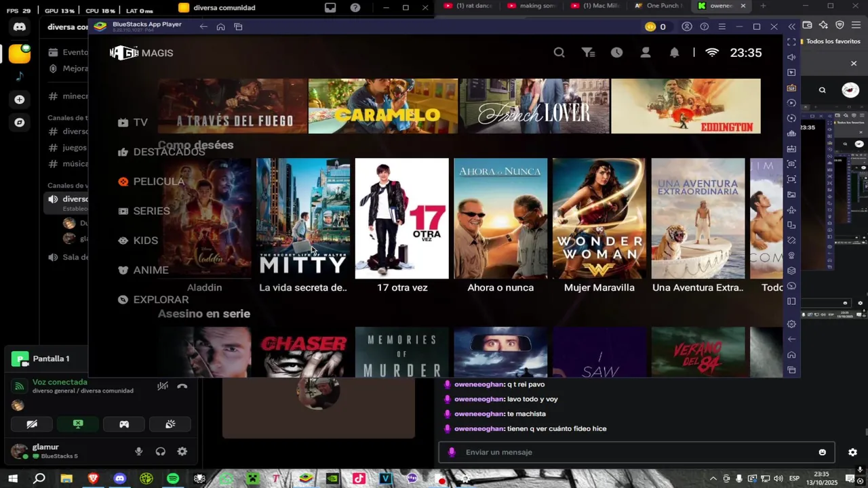
Task: Open Discord user settings gear
Action: point(182,451)
